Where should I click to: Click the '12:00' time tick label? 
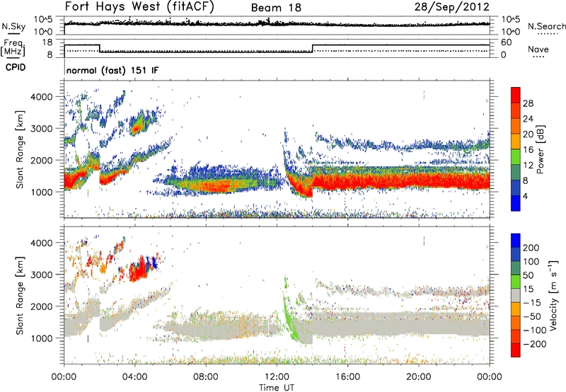point(277,377)
